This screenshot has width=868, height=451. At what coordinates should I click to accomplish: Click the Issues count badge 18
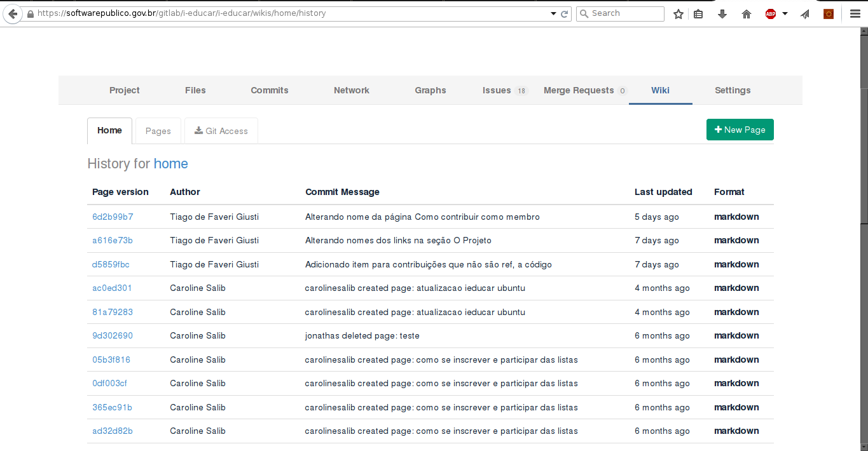(x=521, y=91)
